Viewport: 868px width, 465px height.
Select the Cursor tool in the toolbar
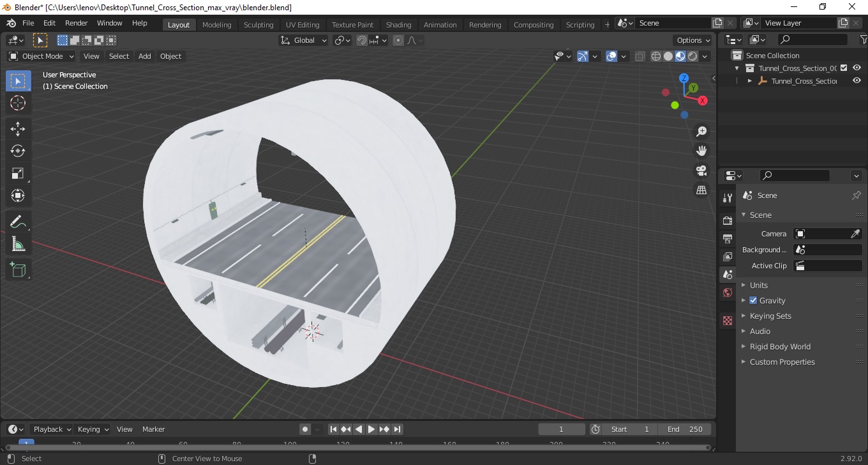18,103
